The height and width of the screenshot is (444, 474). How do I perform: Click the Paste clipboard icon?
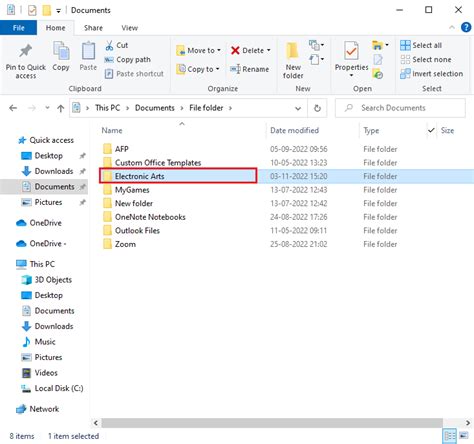[88, 51]
